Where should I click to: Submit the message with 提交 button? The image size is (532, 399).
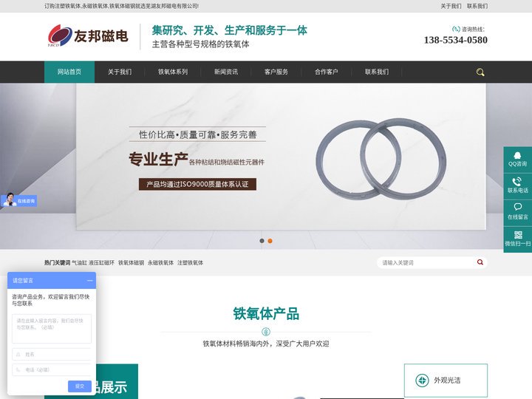[80, 386]
